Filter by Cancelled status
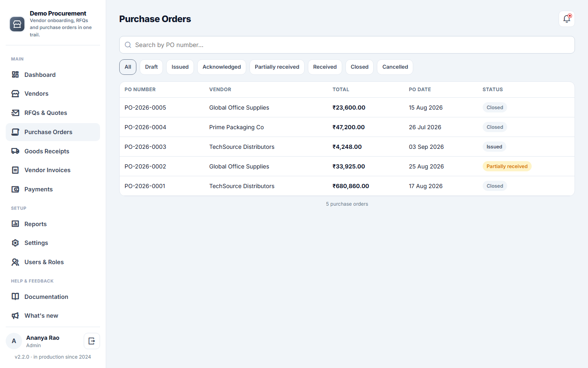 [395, 67]
